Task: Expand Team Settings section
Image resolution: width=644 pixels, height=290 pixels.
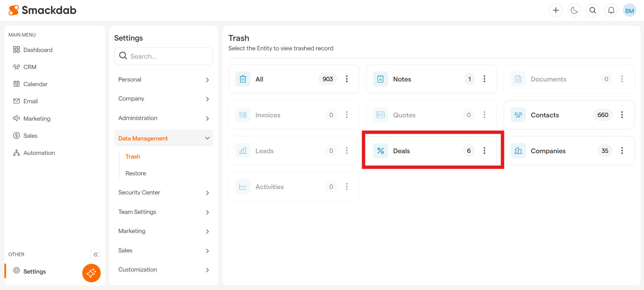Action: (x=164, y=212)
